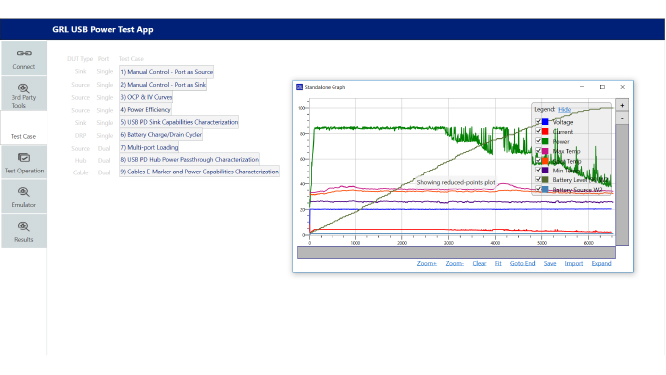Click the Zoom+ link under the graph
Viewport: 666px width, 375px height.
click(x=426, y=263)
